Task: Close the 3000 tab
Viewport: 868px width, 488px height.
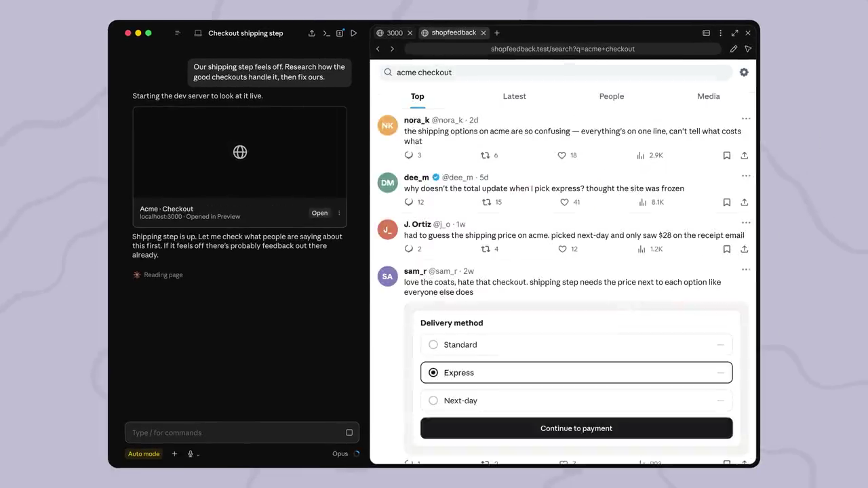Action: pos(410,33)
